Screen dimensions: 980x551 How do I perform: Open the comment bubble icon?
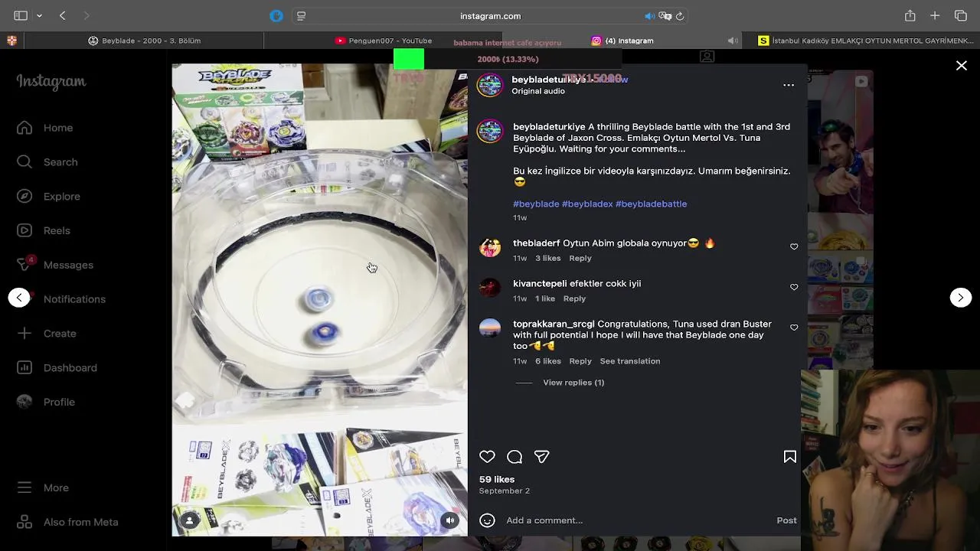pos(514,457)
